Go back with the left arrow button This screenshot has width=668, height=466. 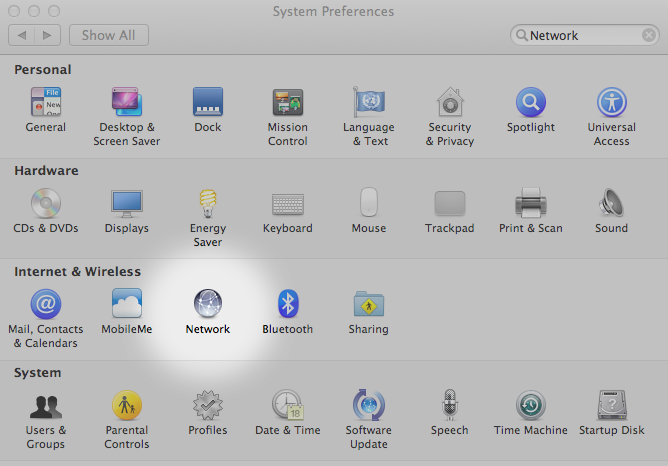(21, 35)
